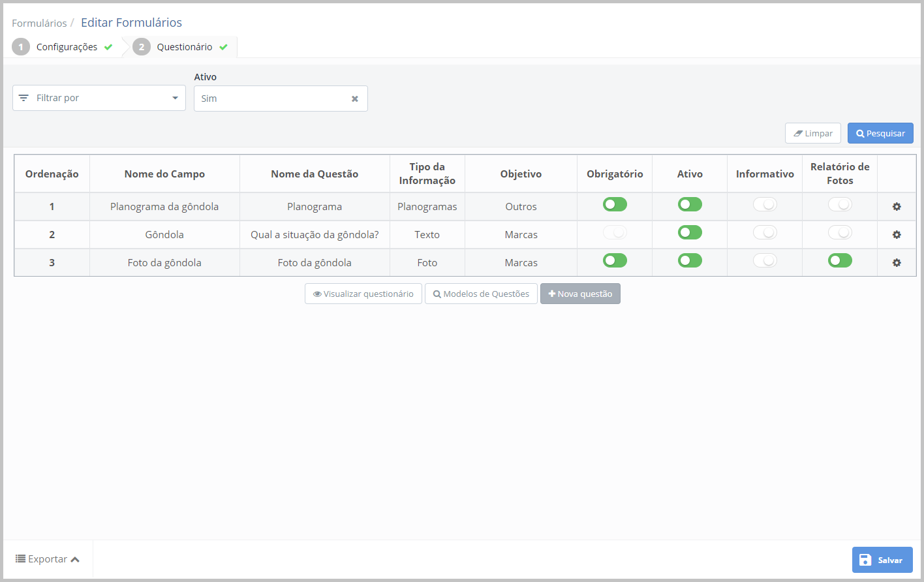Enable Informativo for Planograma row

765,205
